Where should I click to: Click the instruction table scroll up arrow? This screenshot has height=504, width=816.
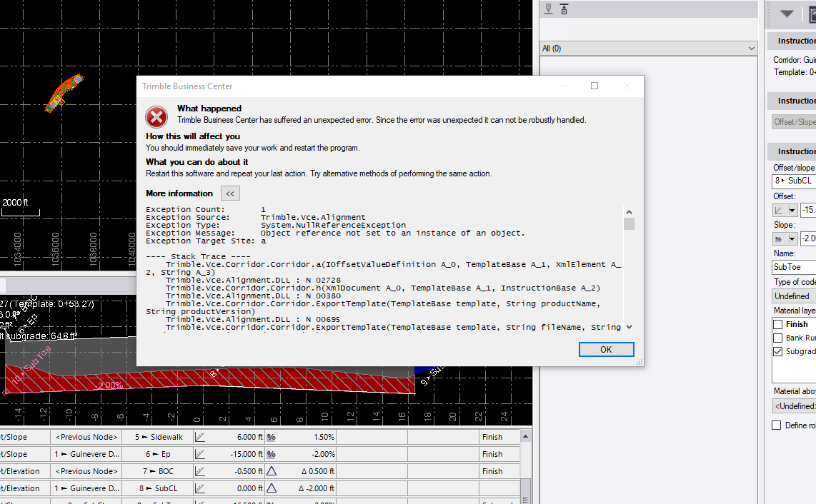(x=526, y=436)
